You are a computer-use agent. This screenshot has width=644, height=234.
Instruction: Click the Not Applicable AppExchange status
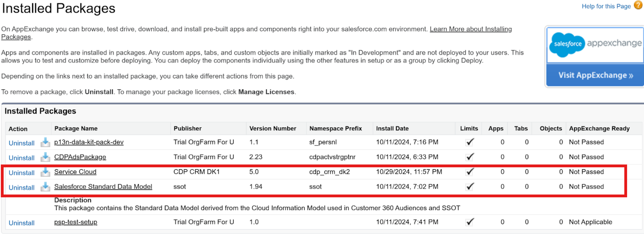click(x=590, y=222)
